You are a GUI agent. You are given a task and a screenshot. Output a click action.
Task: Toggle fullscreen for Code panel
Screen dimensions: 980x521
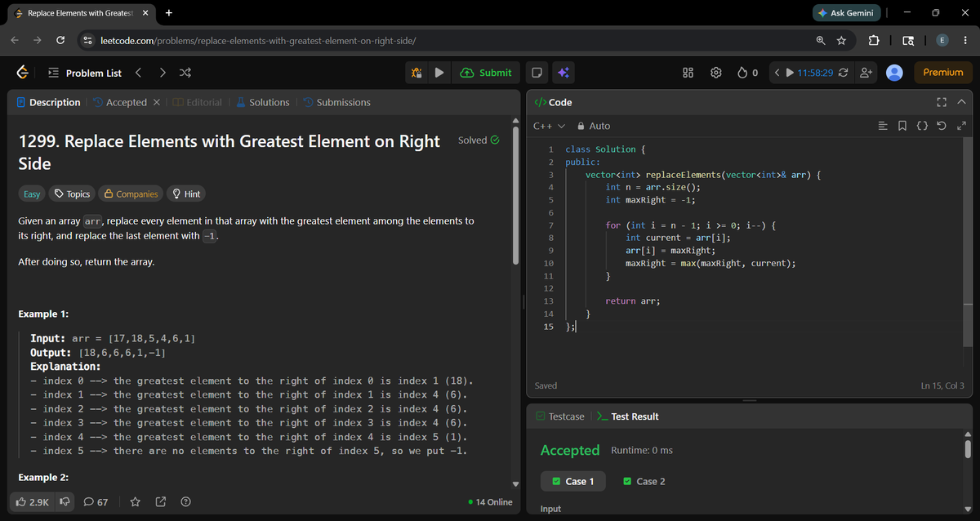(942, 102)
